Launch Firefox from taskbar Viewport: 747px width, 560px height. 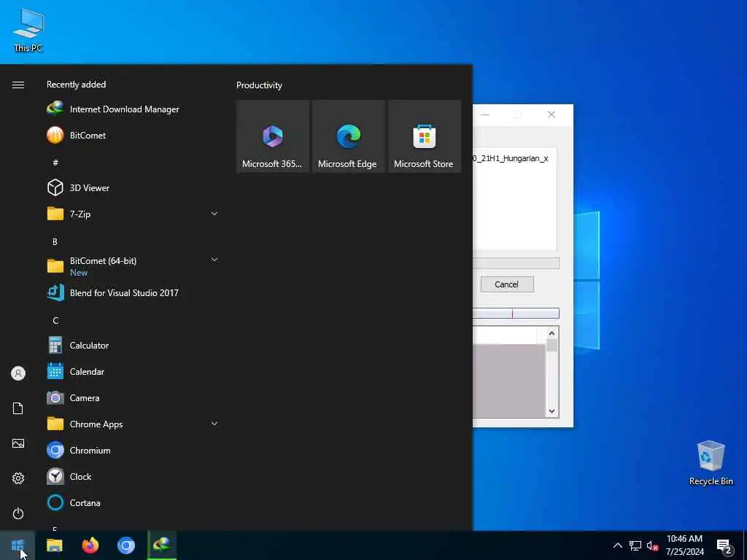point(90,545)
